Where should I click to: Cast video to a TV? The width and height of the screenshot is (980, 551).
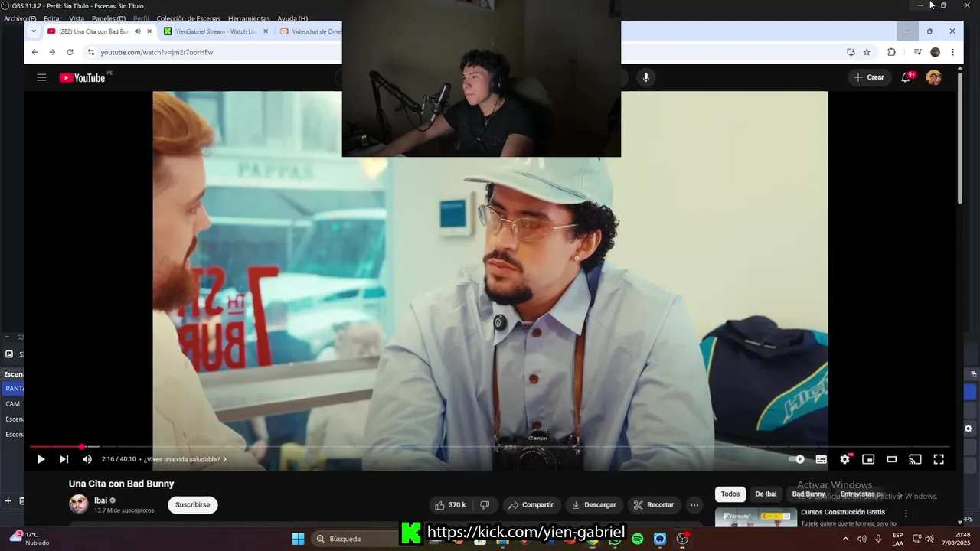click(915, 459)
